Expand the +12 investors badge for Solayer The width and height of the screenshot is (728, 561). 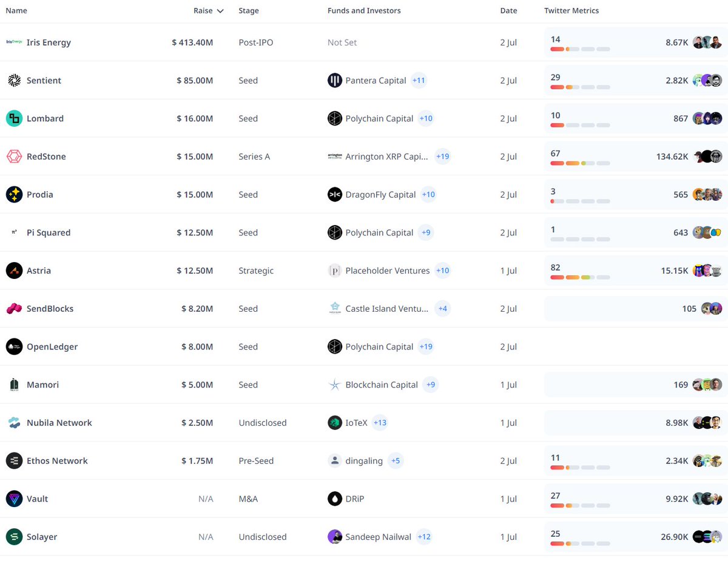pos(424,537)
